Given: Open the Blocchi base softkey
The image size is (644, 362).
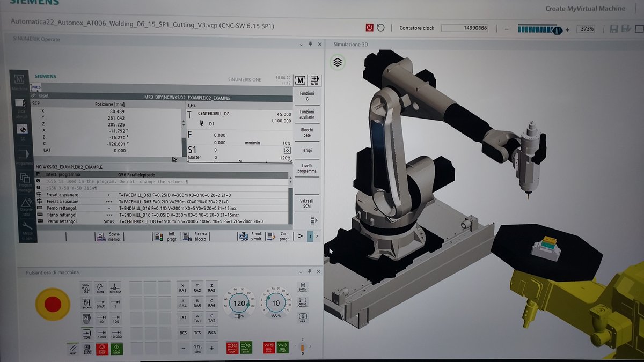Looking at the screenshot, I should tap(307, 132).
